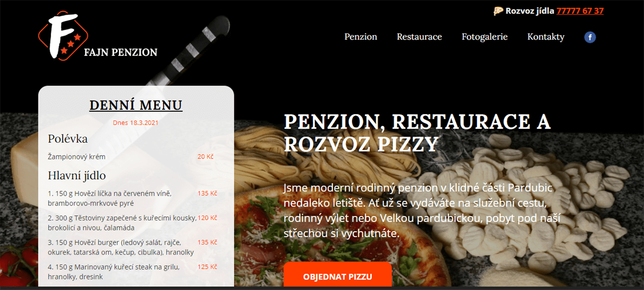Go to the Restaurace page
Image resolution: width=644 pixels, height=290 pixels.
(x=419, y=37)
